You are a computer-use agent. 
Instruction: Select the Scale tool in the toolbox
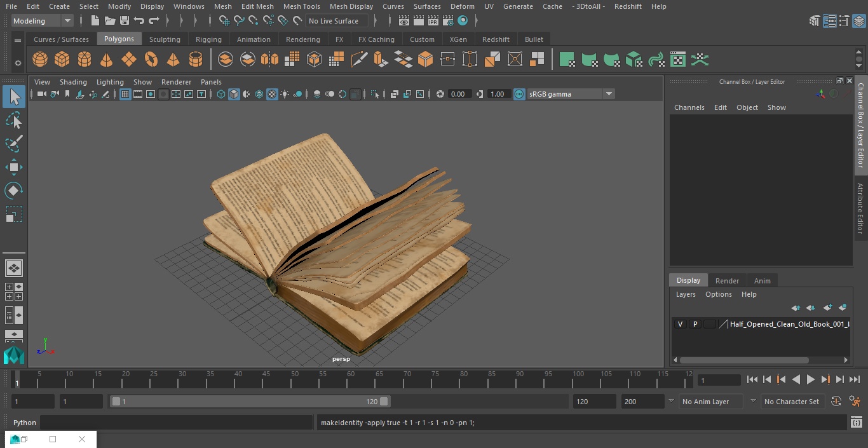click(14, 214)
